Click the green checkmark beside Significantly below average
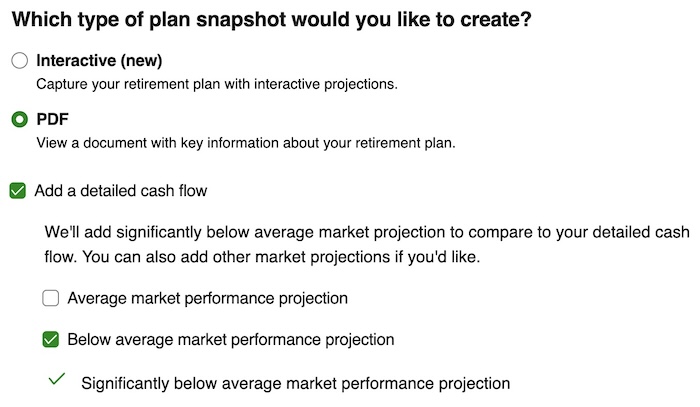 coord(56,380)
